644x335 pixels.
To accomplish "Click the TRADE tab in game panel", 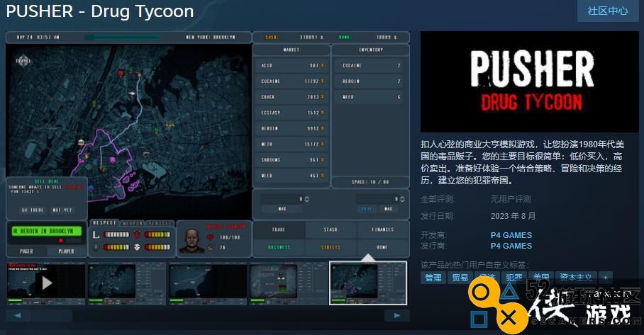I will pos(279,229).
